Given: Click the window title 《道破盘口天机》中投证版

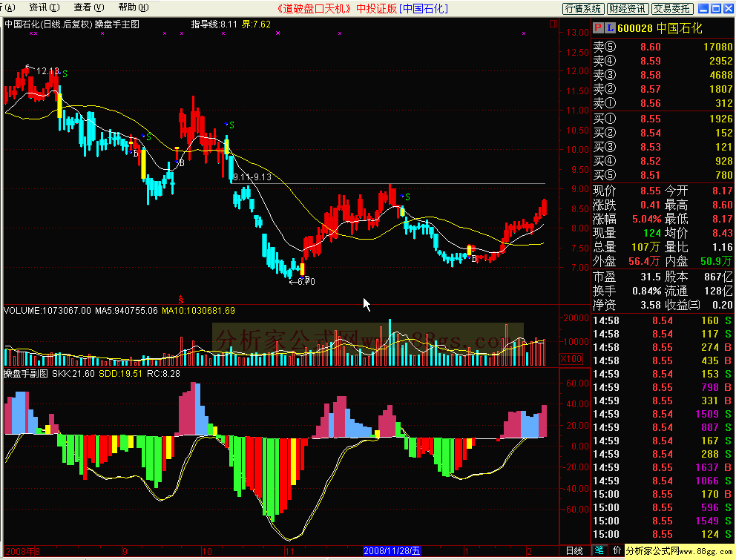Looking at the screenshot, I should (337, 8).
